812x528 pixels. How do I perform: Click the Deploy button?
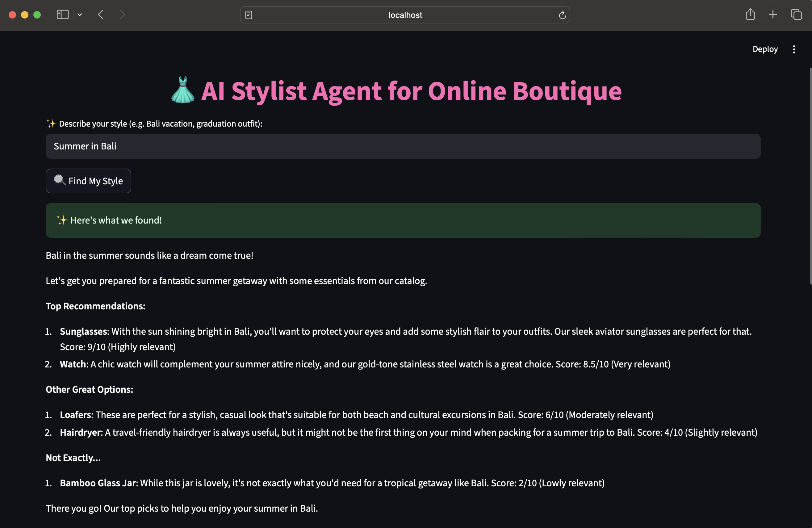(x=765, y=49)
